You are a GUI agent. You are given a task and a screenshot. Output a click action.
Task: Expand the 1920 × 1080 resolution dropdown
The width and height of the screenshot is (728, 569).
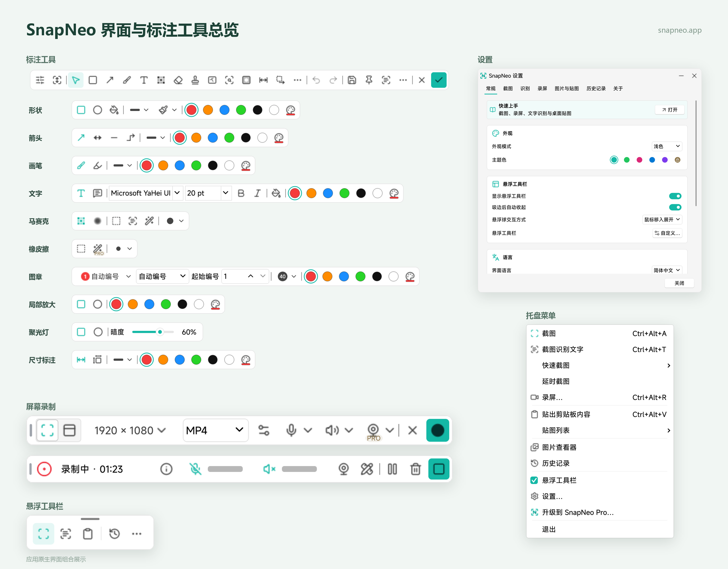[130, 430]
